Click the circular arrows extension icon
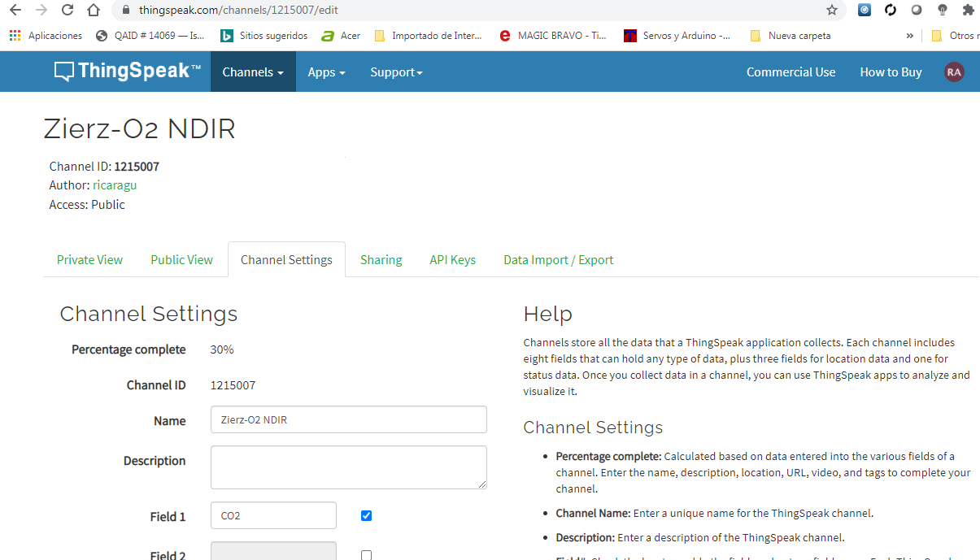Screen dimensions: 980x560 click(x=891, y=10)
